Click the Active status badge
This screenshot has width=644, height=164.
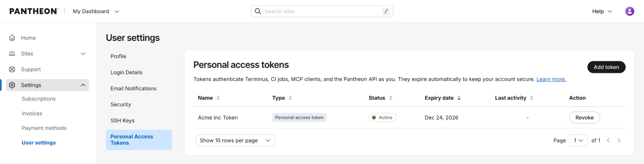click(x=382, y=118)
